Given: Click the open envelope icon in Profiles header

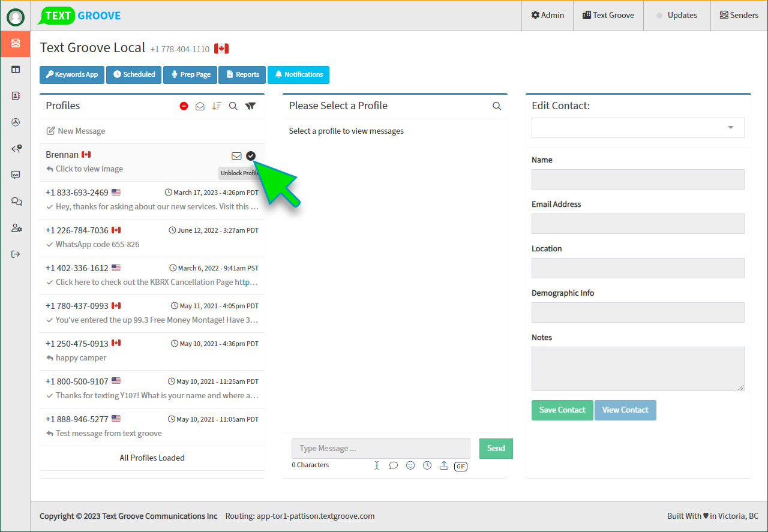Looking at the screenshot, I should 200,106.
